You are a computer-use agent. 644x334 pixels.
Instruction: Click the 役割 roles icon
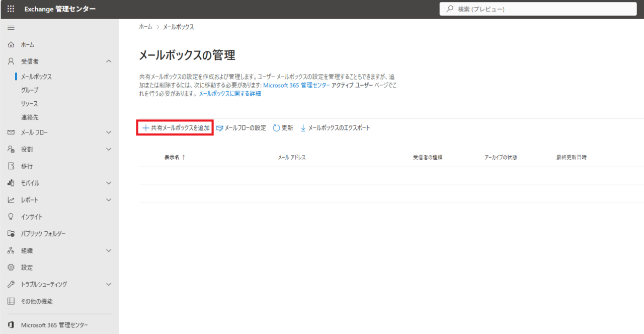(11, 149)
